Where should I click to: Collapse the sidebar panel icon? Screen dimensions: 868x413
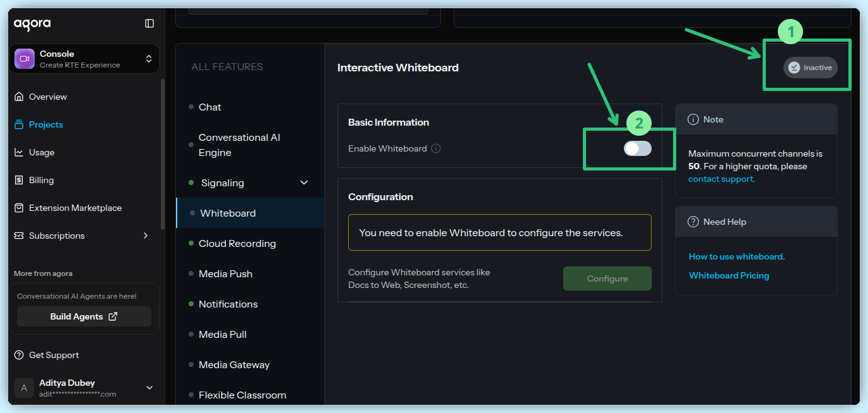click(150, 23)
